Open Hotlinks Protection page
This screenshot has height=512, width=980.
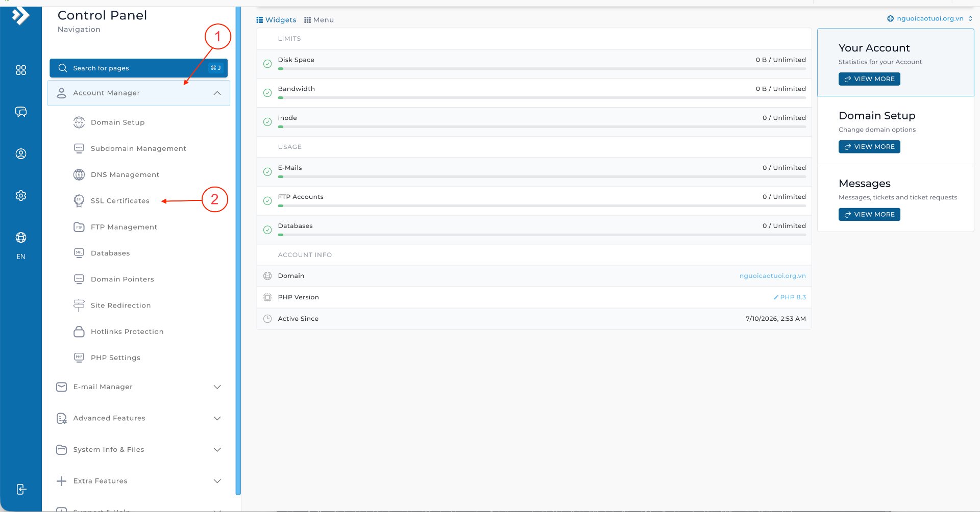point(127,331)
